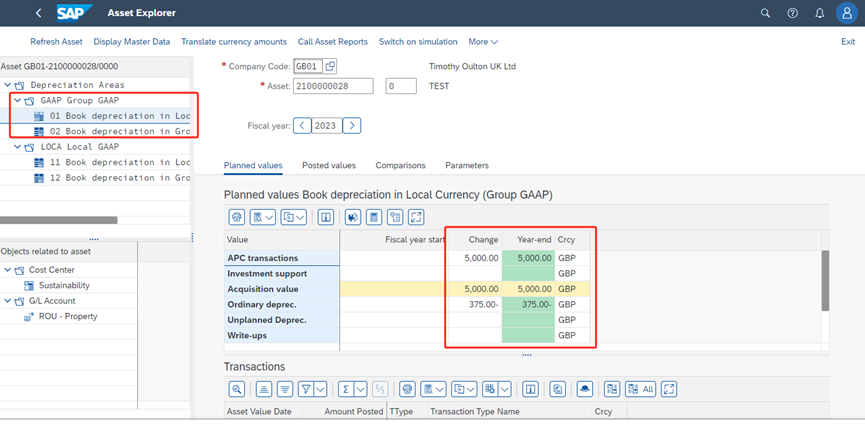Switch to the Posted values tab
This screenshot has height=441, width=865.
[329, 165]
